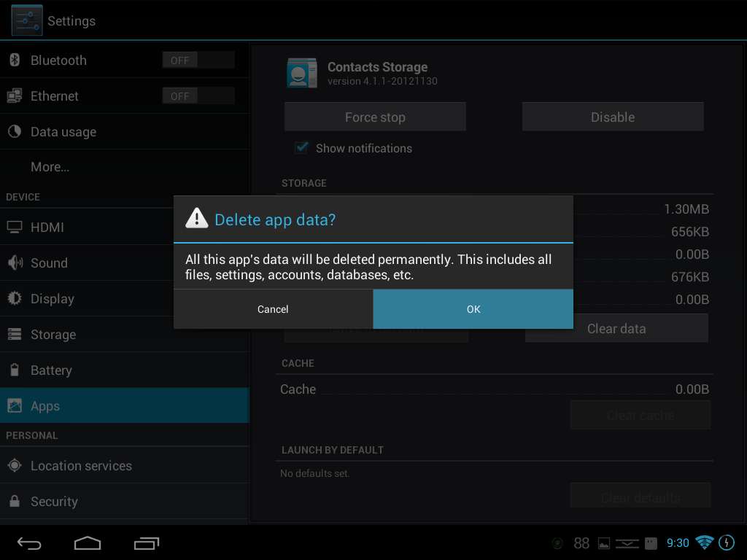This screenshot has height=560, width=747.
Task: Toggle the Ethernet OFF switch
Action: pyautogui.click(x=198, y=95)
